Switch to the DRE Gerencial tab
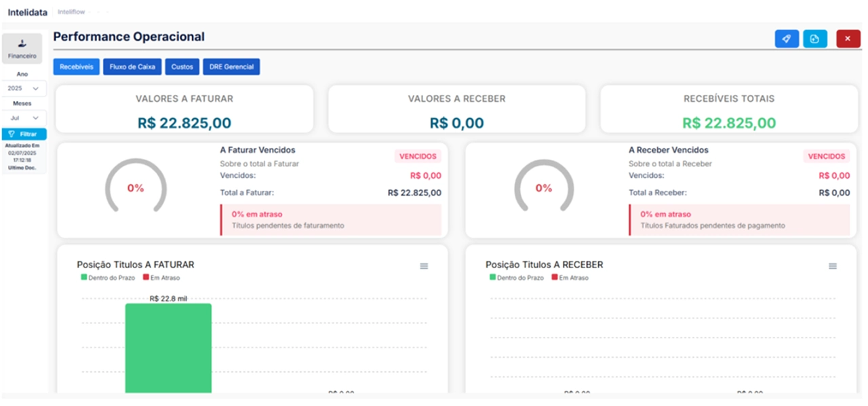This screenshot has width=868, height=406. 231,67
